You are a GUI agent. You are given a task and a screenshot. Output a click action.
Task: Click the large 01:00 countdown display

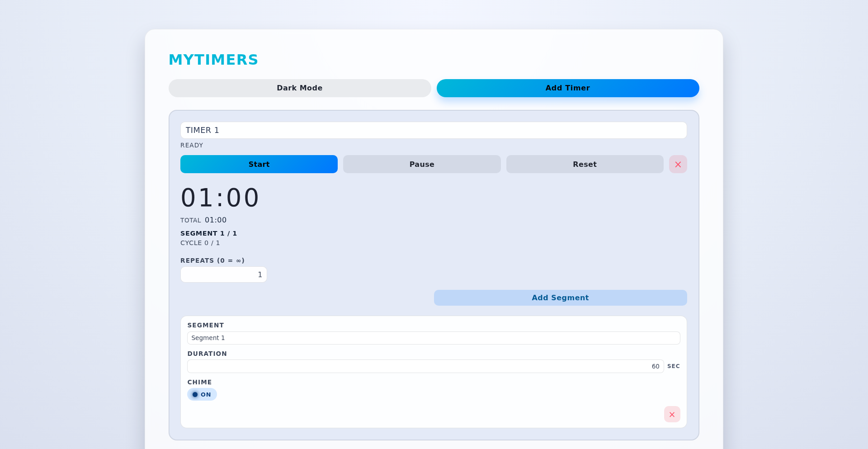point(220,198)
